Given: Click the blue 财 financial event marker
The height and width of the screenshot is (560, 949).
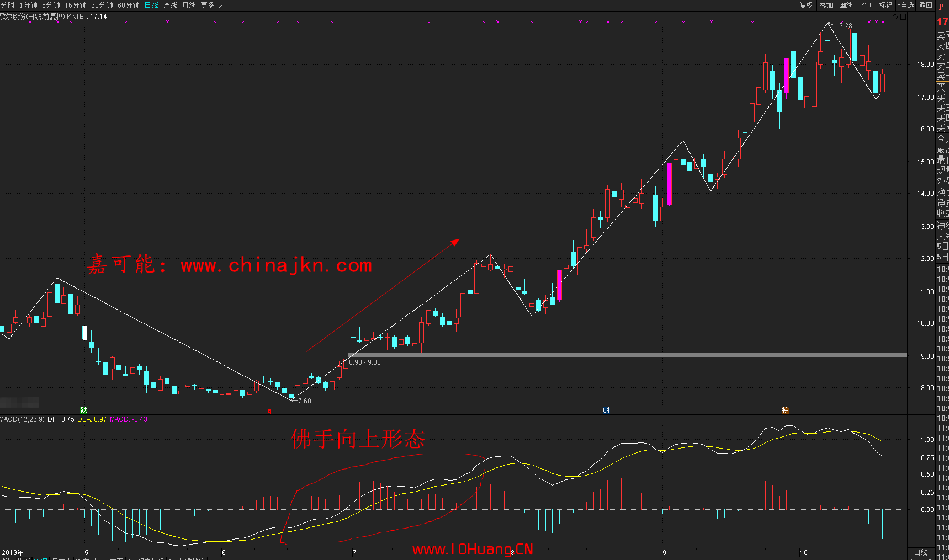Looking at the screenshot, I should point(606,410).
